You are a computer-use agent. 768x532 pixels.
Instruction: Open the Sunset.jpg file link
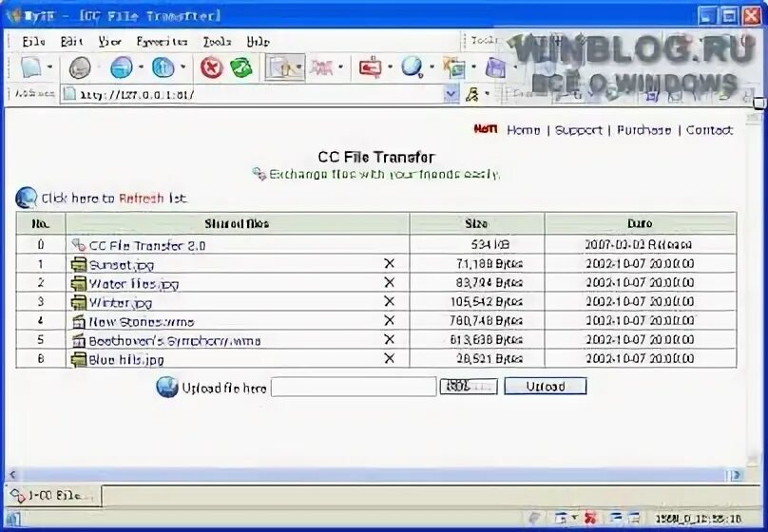[x=122, y=265]
